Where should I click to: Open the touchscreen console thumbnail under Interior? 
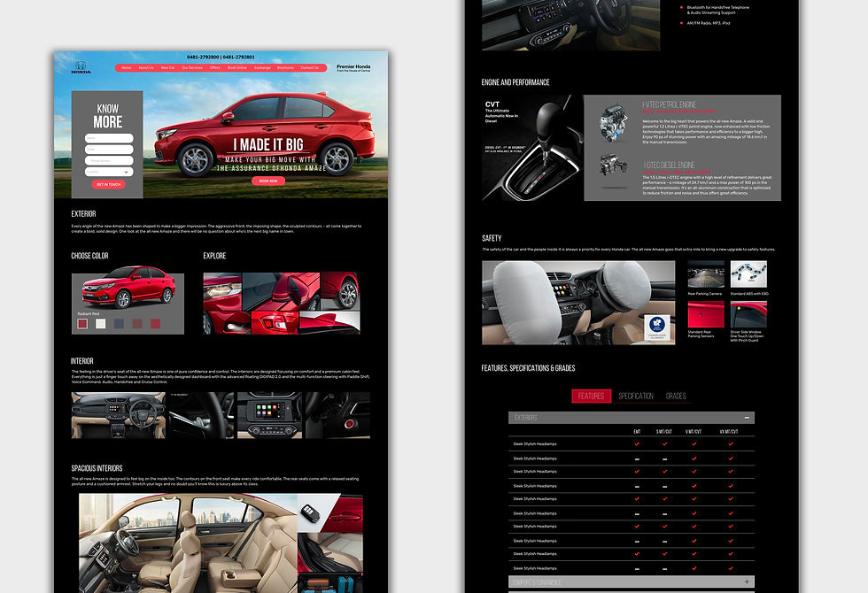point(269,415)
